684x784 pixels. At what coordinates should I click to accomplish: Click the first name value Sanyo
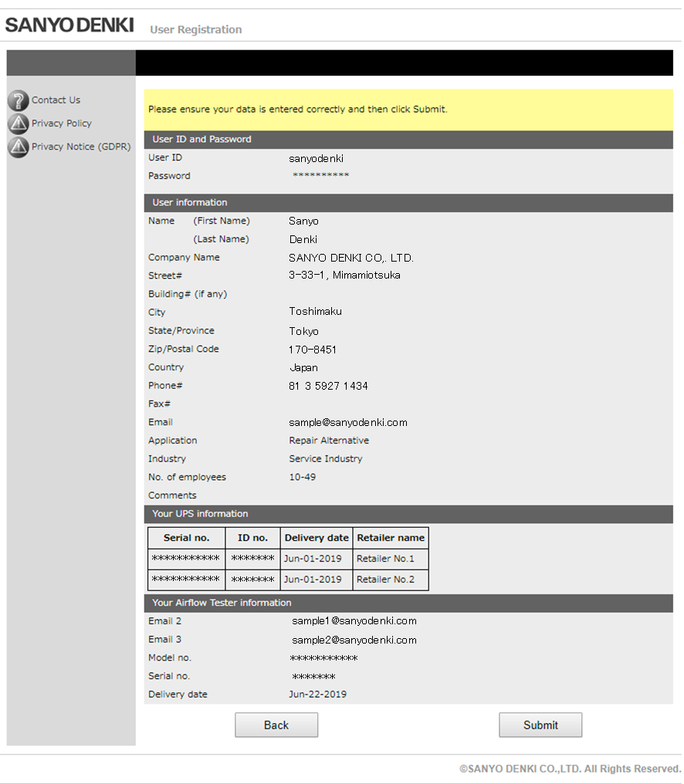pyautogui.click(x=303, y=221)
